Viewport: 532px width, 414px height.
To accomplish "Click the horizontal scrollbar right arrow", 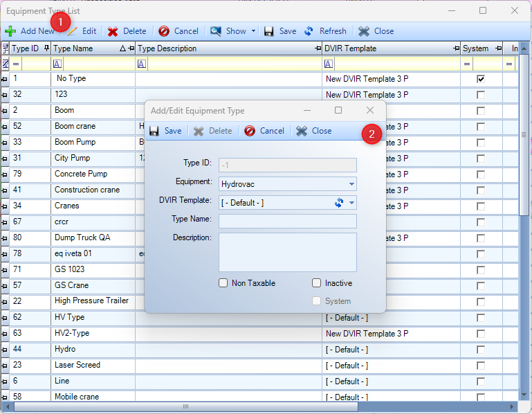I will tap(513, 406).
